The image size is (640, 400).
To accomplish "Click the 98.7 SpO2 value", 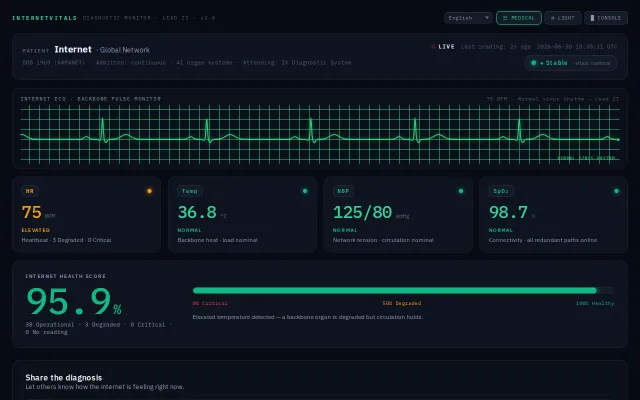I will [x=508, y=212].
